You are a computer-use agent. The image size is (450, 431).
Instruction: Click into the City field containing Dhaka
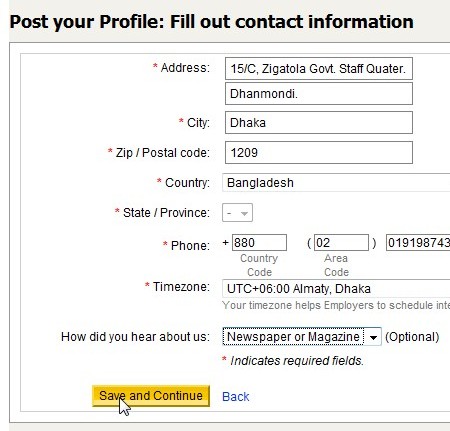coord(319,123)
